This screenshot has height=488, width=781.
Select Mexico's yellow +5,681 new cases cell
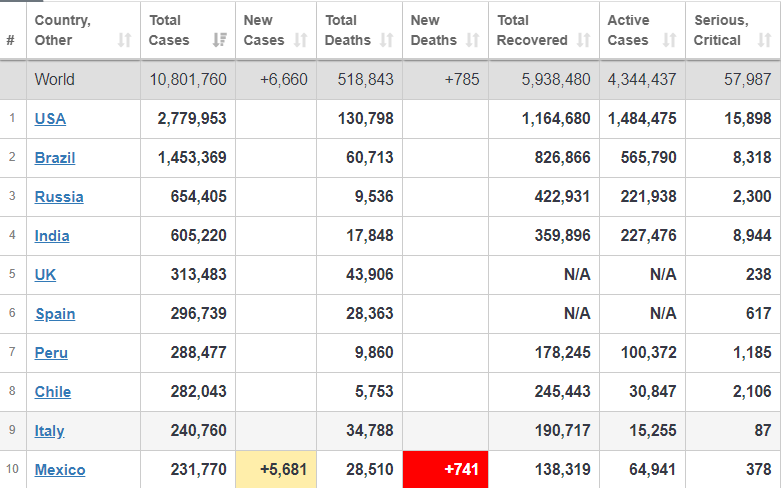click(x=276, y=470)
